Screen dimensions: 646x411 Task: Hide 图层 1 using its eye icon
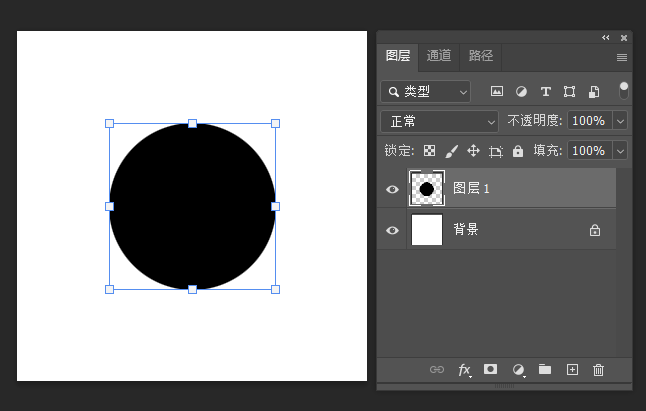point(392,189)
